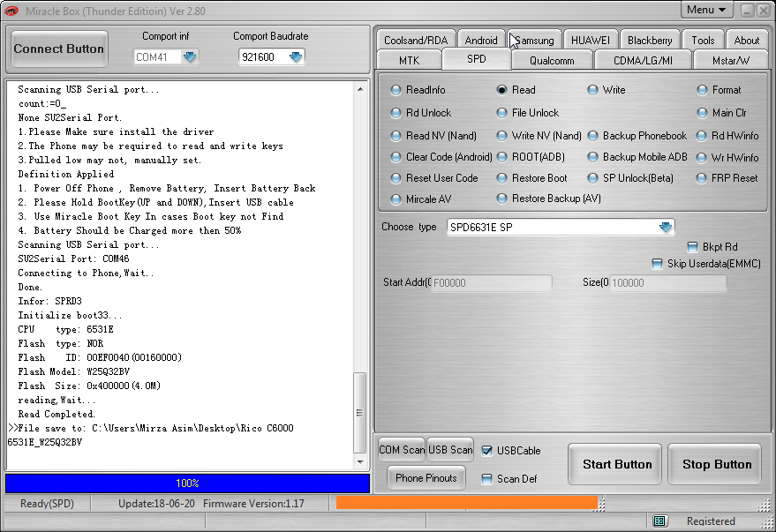Uncheck the USBCable checkbox
776x532 pixels.
pos(487,451)
